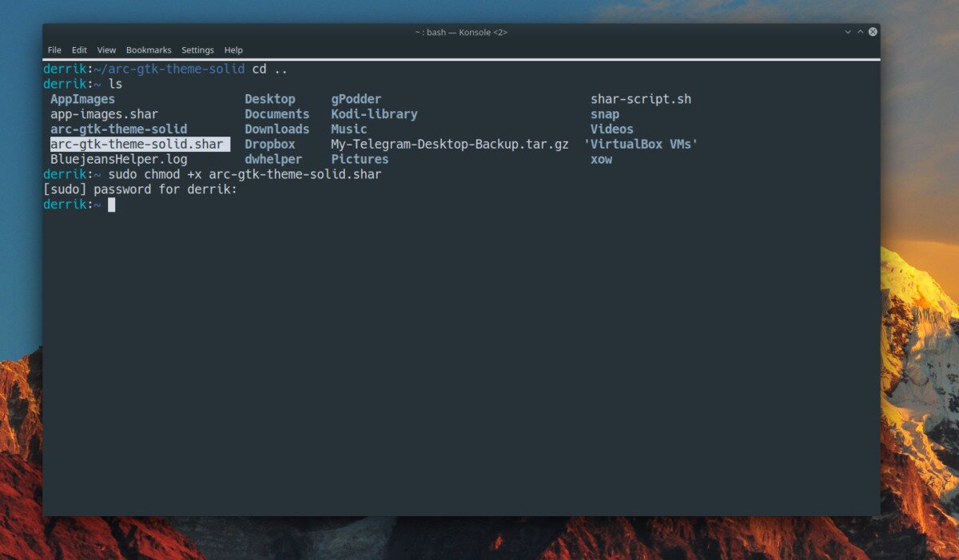Viewport: 959px width, 560px height.
Task: Open the File menu
Action: [54, 50]
